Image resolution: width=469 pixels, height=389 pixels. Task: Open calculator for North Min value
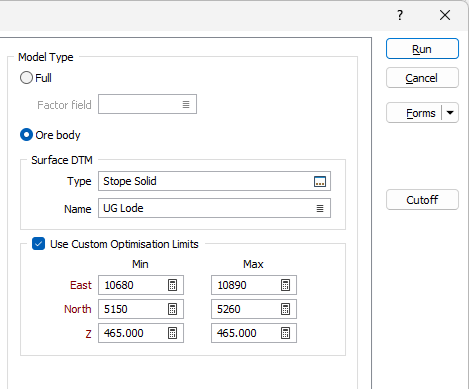tap(172, 309)
